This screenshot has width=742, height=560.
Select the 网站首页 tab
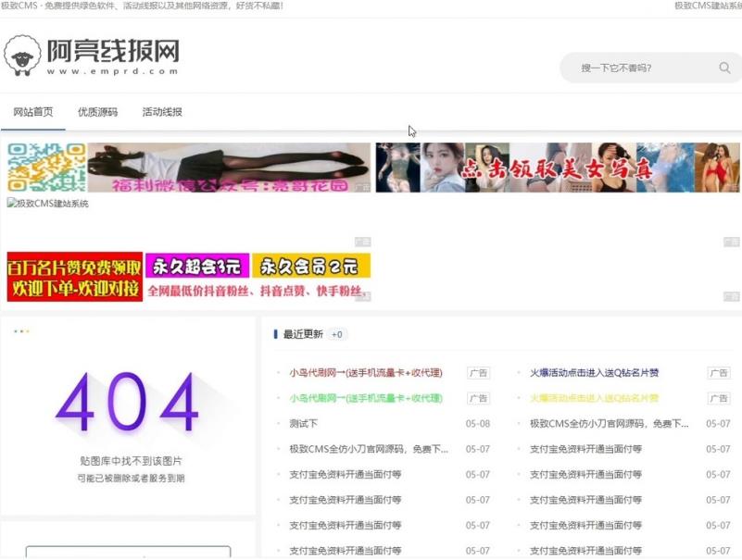33,112
